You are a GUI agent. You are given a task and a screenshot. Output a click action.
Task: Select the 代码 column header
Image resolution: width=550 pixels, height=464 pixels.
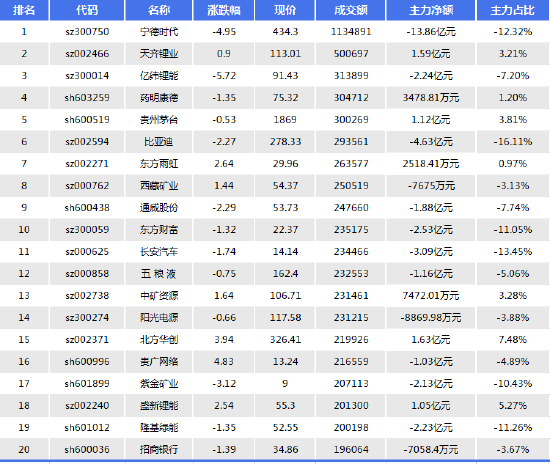tap(87, 10)
